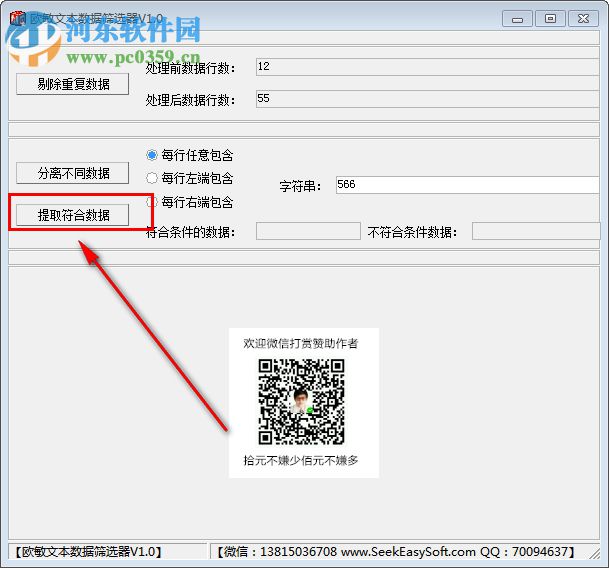
Task: Select the 每行右端包含 radio option
Action: pyautogui.click(x=190, y=202)
